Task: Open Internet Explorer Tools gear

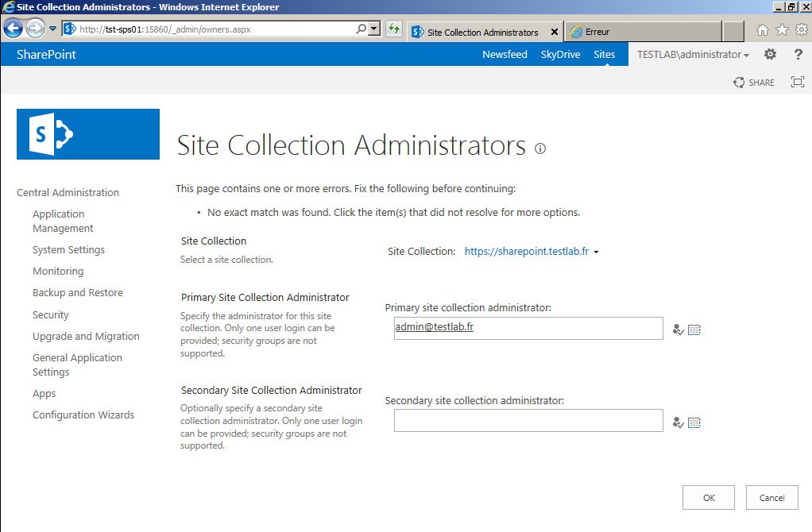Action: click(802, 29)
